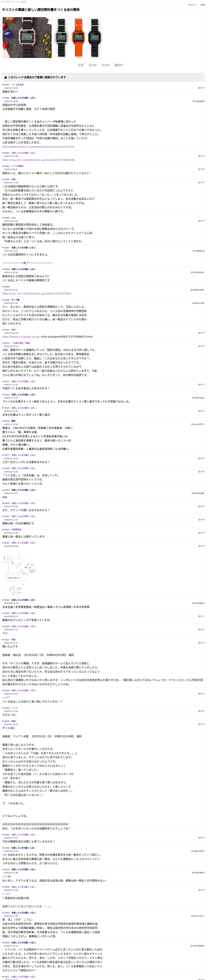This screenshot has height=980, width=210.
Task: Select poster ID 5ay+zCVn
Action: [x=198, y=916]
